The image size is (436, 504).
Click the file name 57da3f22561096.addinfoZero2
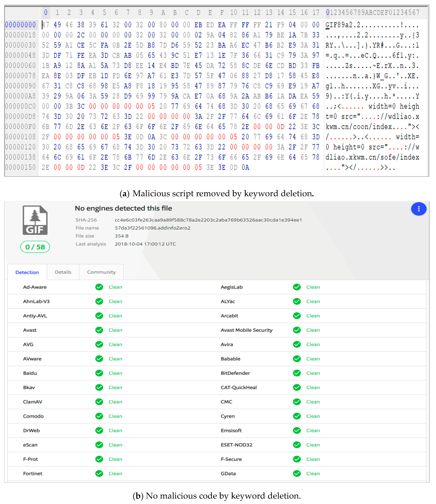tap(153, 228)
